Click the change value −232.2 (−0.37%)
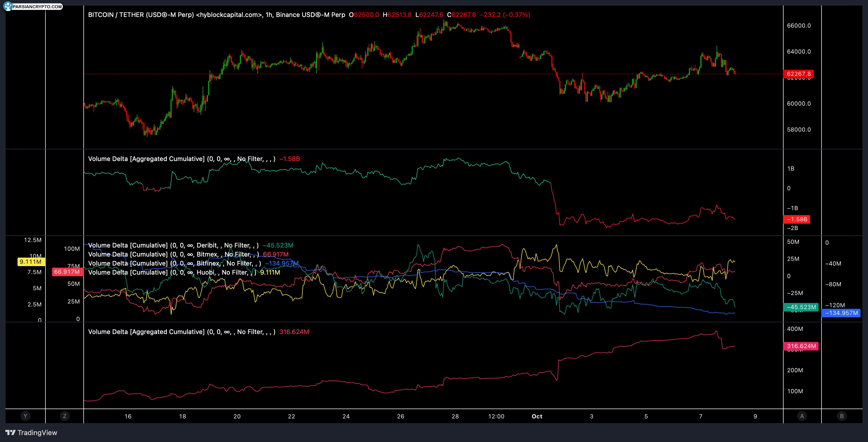Image resolution: width=868 pixels, height=442 pixels. pyautogui.click(x=505, y=15)
